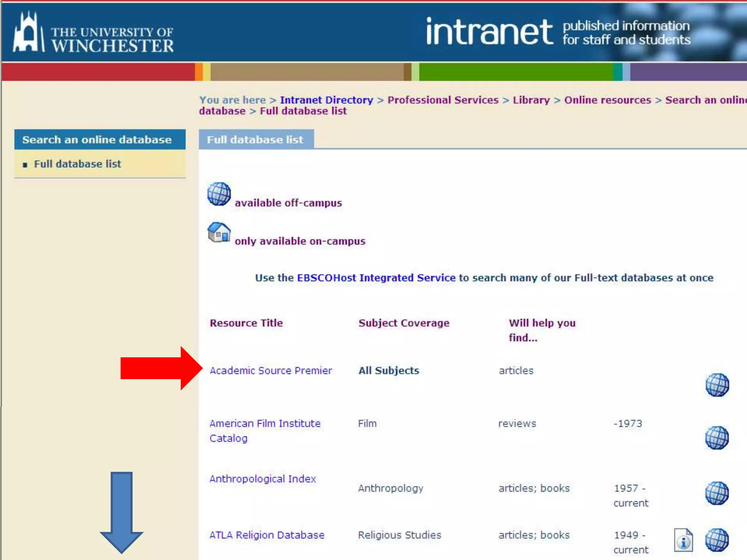Click the 'reviews' cell in the Film row
The image size is (747, 560).
coord(517,424)
